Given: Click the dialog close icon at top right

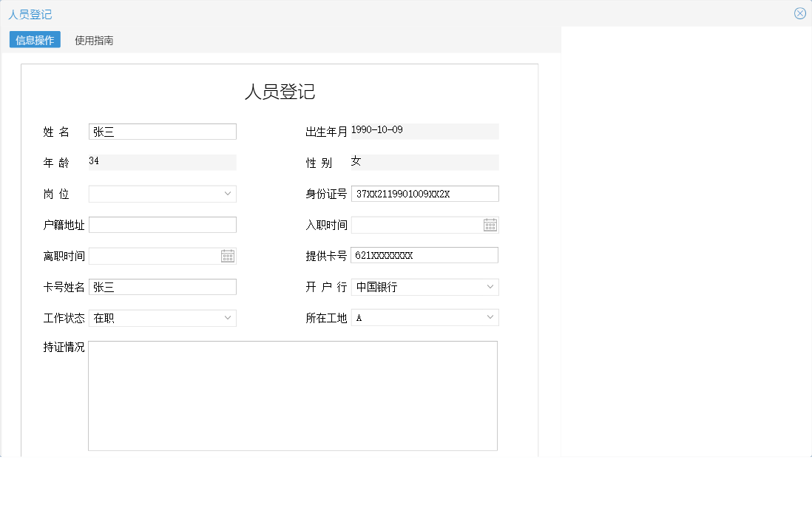Looking at the screenshot, I should (799, 13).
